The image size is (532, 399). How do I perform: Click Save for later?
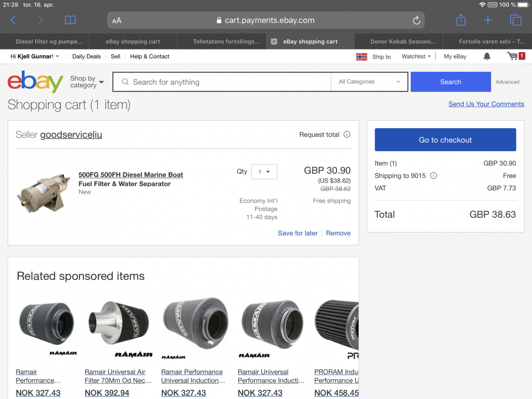[x=297, y=233]
